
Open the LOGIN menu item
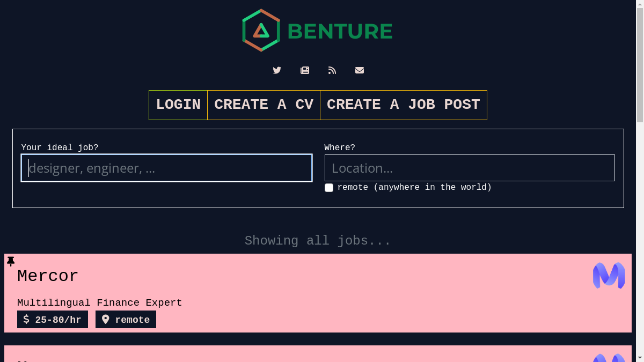178,105
